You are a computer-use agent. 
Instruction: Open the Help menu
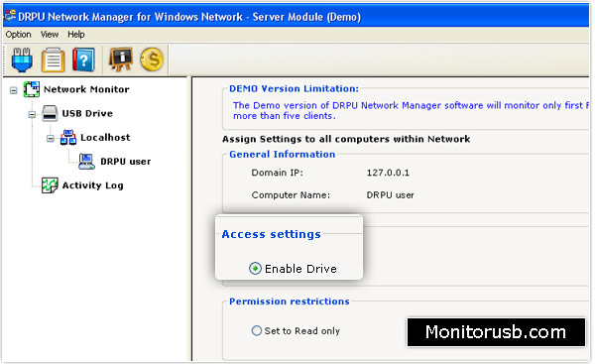pyautogui.click(x=76, y=35)
